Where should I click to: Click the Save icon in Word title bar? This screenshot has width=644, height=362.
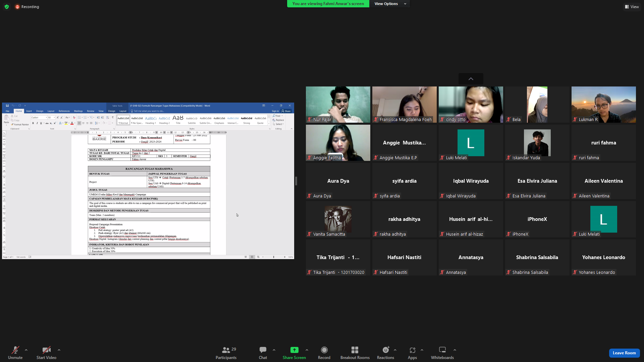[7, 106]
